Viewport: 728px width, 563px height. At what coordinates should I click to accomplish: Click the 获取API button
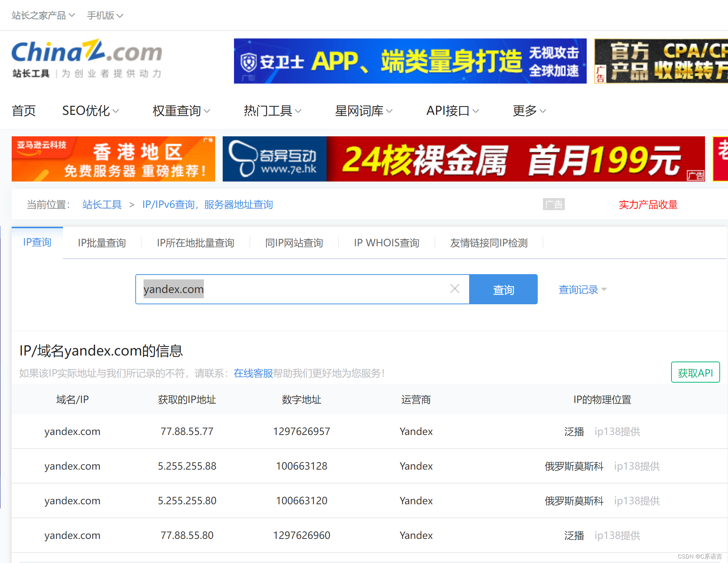(695, 372)
